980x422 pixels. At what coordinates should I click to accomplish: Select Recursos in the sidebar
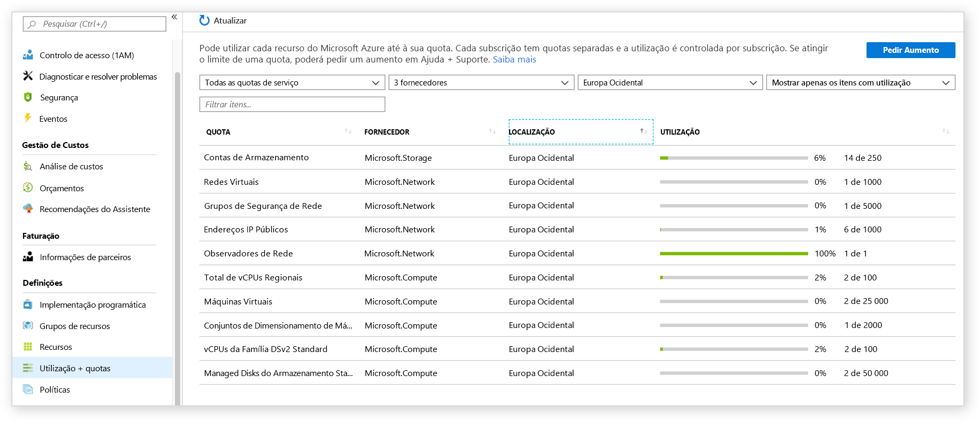point(56,347)
